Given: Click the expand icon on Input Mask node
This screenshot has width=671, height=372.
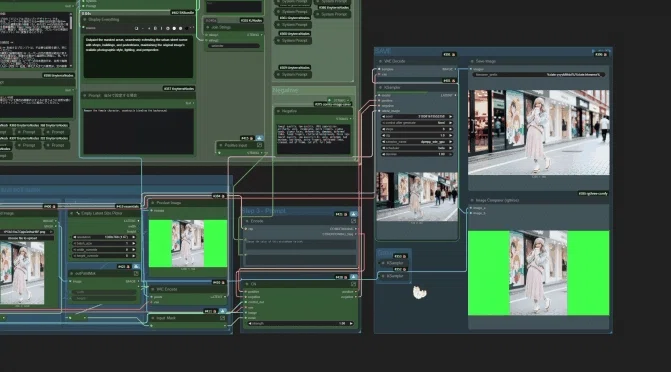Looking at the screenshot, I should pos(222,318).
